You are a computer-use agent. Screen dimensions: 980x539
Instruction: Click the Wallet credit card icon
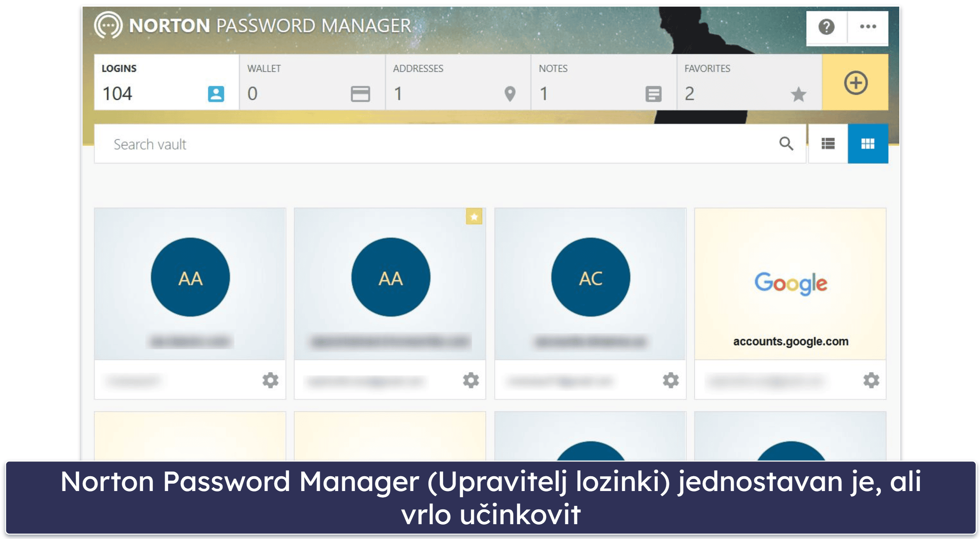pos(360,94)
